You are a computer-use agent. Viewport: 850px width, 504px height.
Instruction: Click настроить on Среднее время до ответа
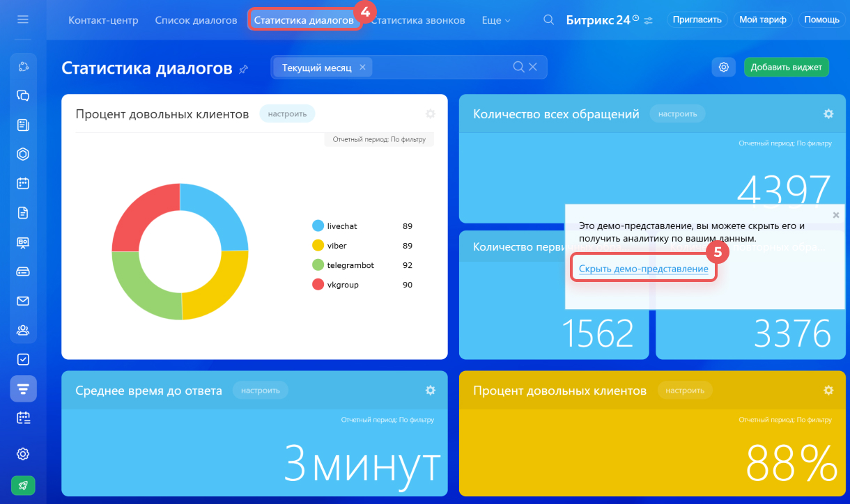coord(261,391)
